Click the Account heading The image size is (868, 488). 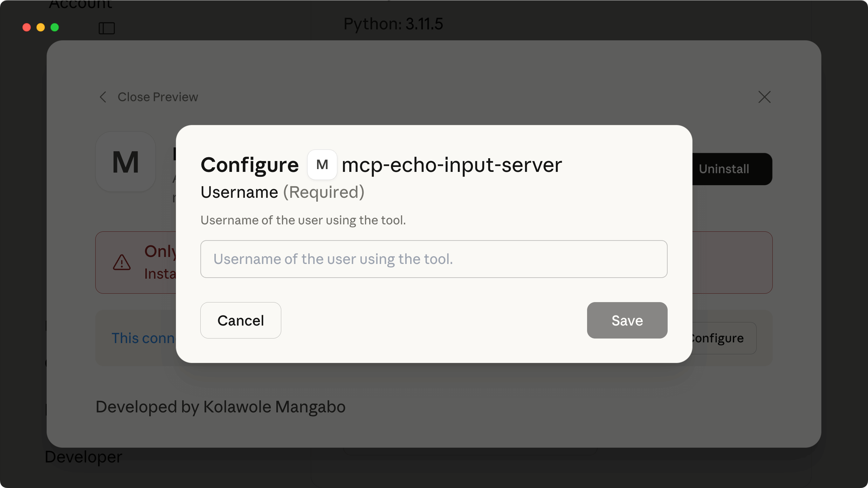pyautogui.click(x=81, y=5)
